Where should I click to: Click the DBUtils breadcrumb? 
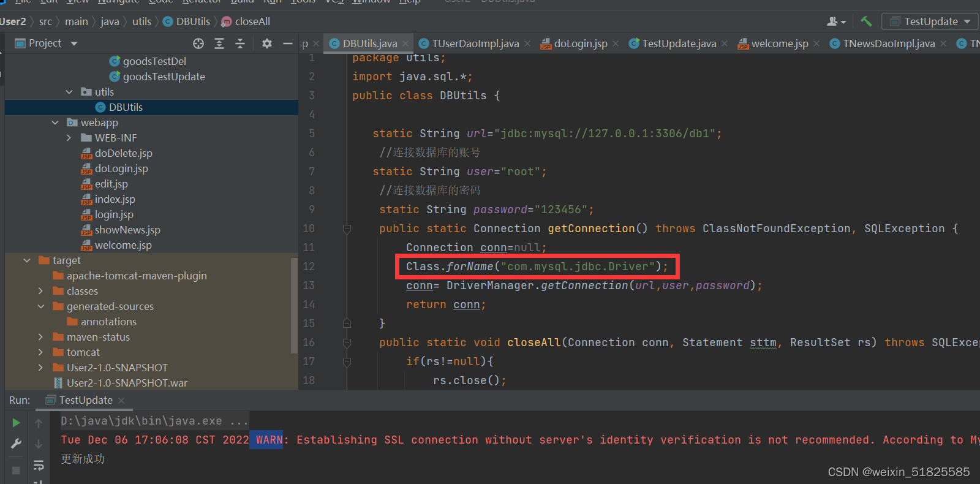tap(187, 21)
